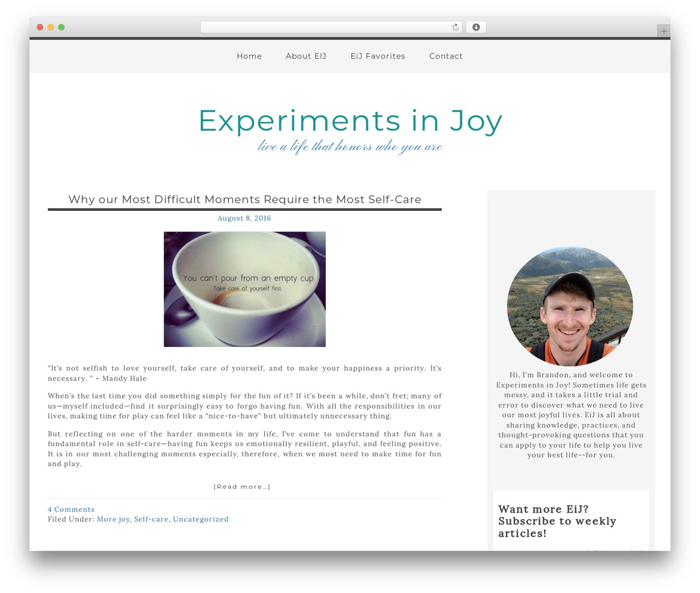The height and width of the screenshot is (593, 700).
Task: Select the Contact menu item
Action: click(446, 56)
